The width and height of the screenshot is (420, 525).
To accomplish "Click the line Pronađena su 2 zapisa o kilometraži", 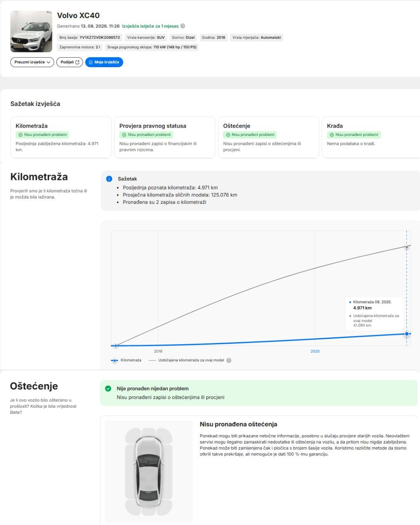I will pos(165,202).
